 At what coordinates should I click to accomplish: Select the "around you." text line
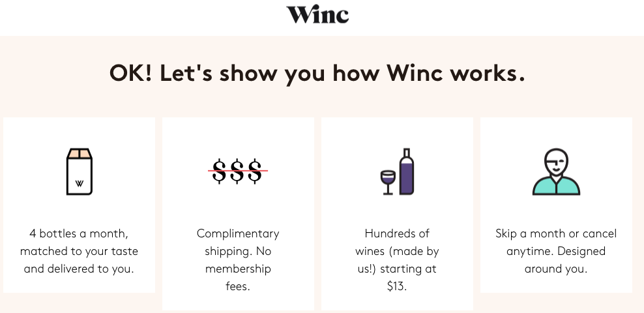pos(556,269)
